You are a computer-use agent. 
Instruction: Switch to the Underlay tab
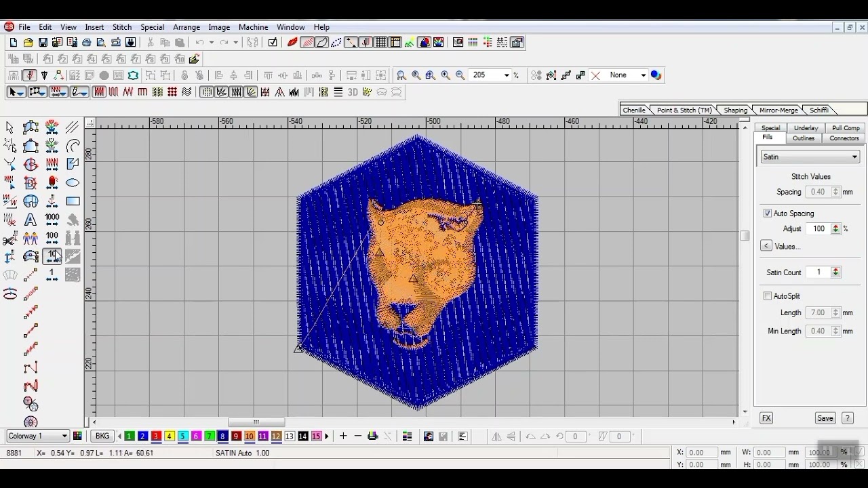point(806,127)
